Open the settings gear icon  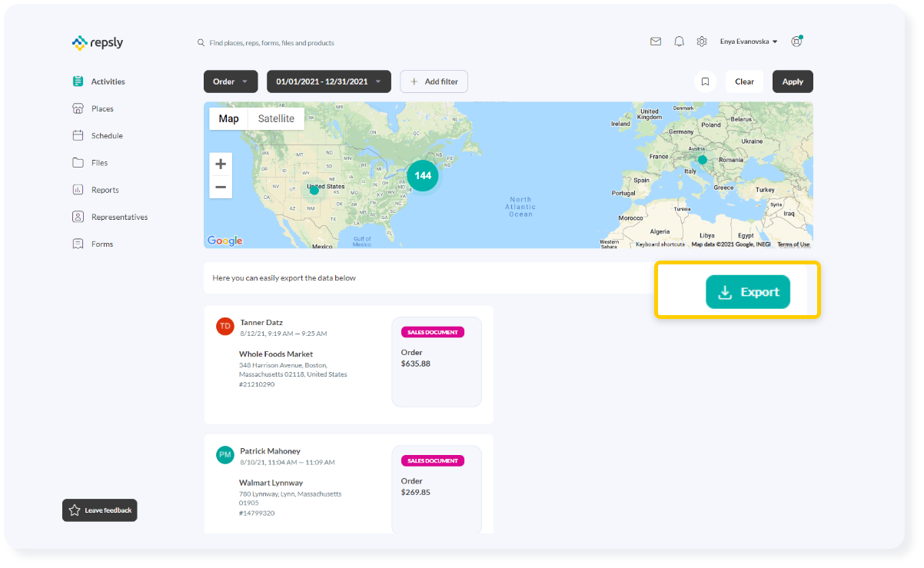click(x=702, y=42)
